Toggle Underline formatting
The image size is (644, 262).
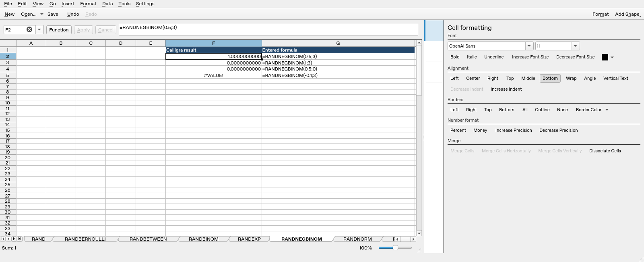coord(494,57)
